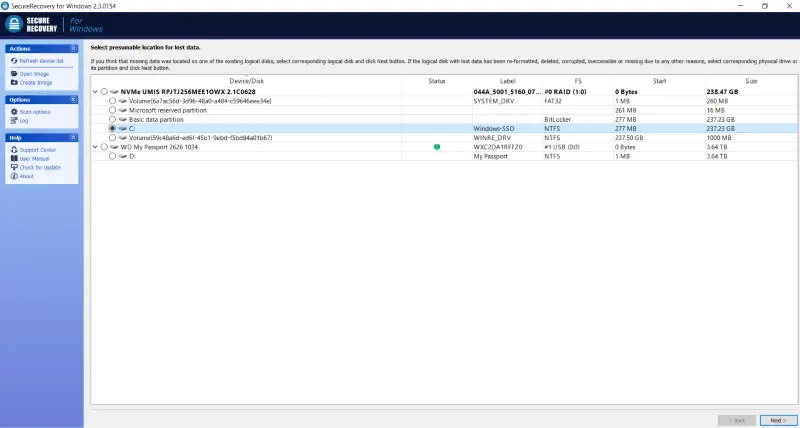The width and height of the screenshot is (800, 428).
Task: Click the 260 MB size cell
Action: point(717,101)
